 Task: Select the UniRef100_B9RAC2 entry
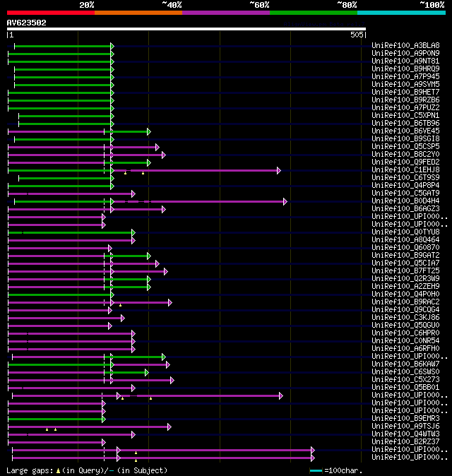(405, 302)
